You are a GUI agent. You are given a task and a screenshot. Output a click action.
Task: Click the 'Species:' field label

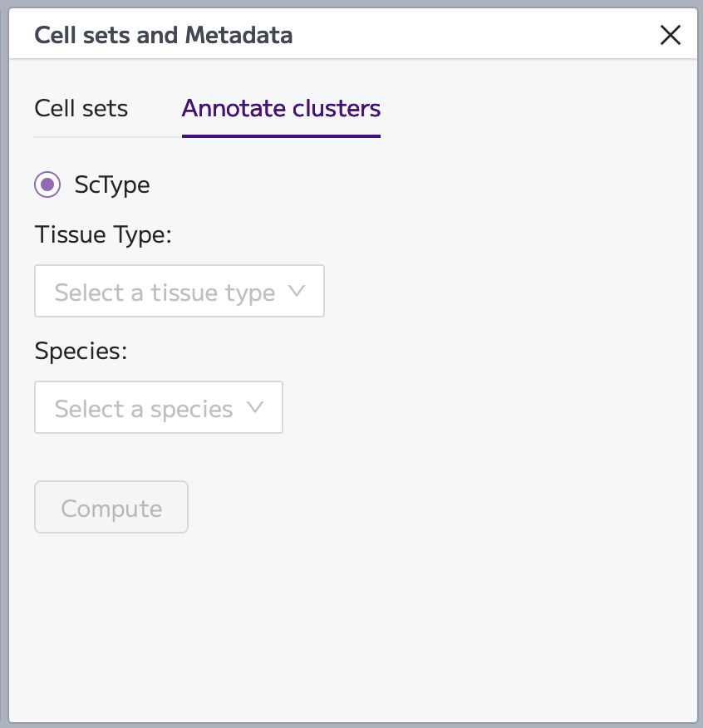(x=81, y=351)
